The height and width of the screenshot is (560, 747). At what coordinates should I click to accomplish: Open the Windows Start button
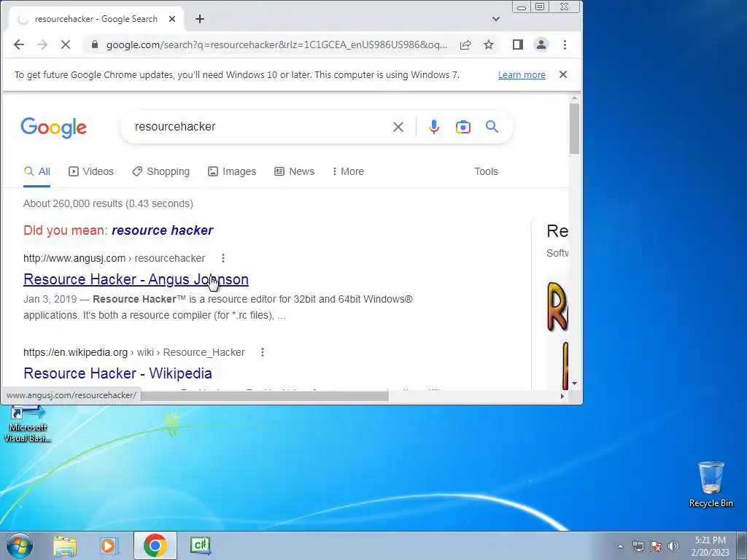(x=20, y=545)
